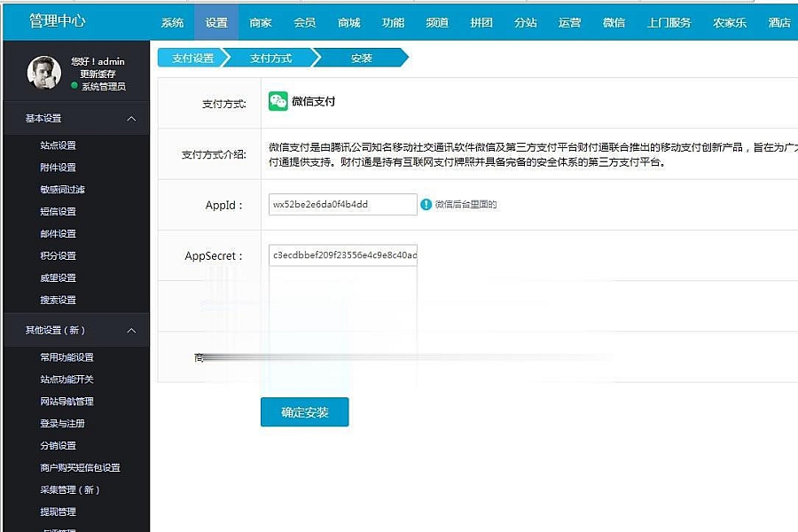This screenshot has height=532, width=798.
Task: Open the 设置 top menu
Action: pos(216,22)
